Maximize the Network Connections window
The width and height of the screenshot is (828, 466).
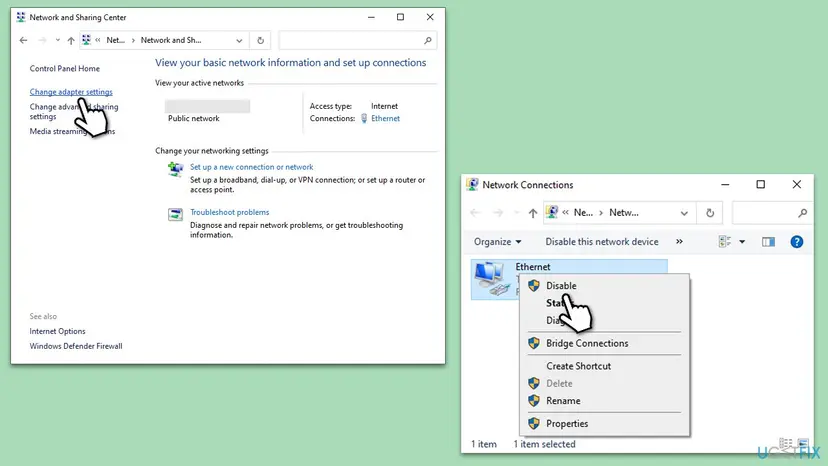(x=760, y=184)
